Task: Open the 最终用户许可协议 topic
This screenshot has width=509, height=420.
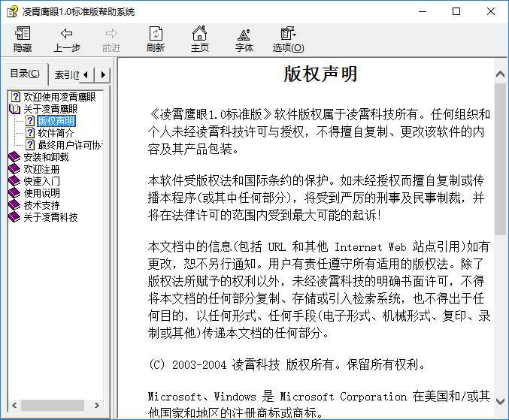Action: (x=70, y=145)
